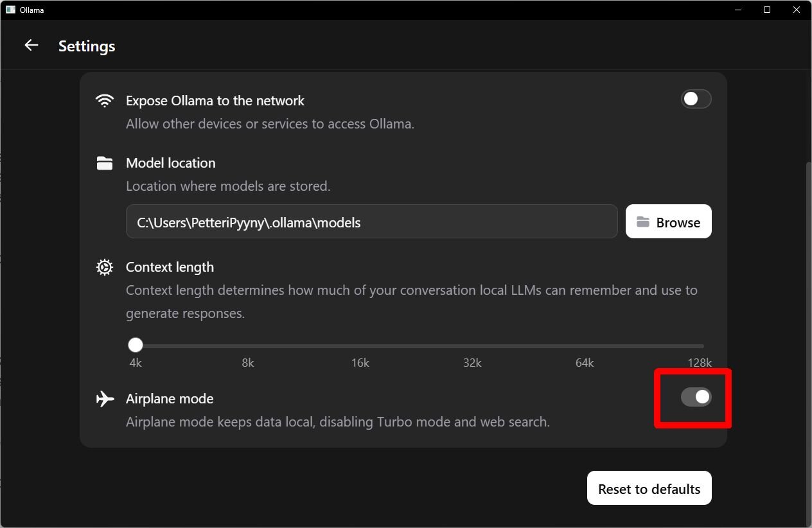Click the Context length gear icon
This screenshot has width=812, height=528.
105,267
